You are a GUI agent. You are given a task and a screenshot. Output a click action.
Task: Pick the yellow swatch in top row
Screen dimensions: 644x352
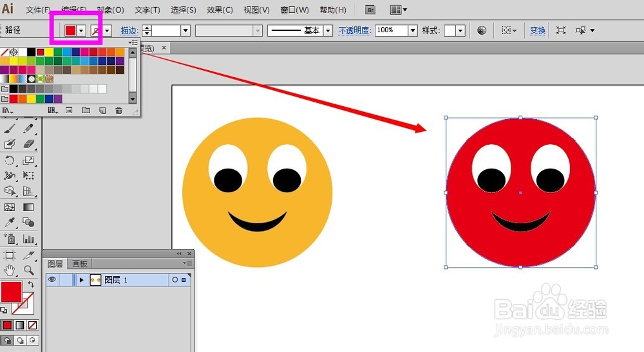pyautogui.click(x=49, y=52)
